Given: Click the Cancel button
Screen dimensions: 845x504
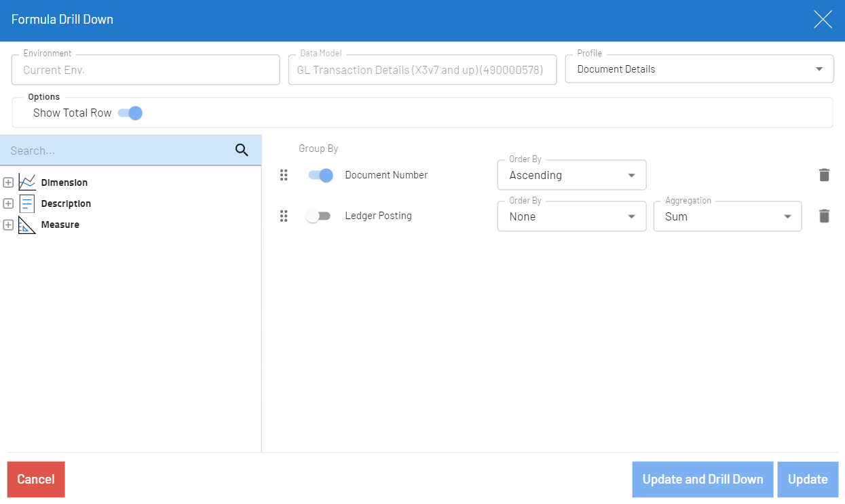Looking at the screenshot, I should coord(36,480).
